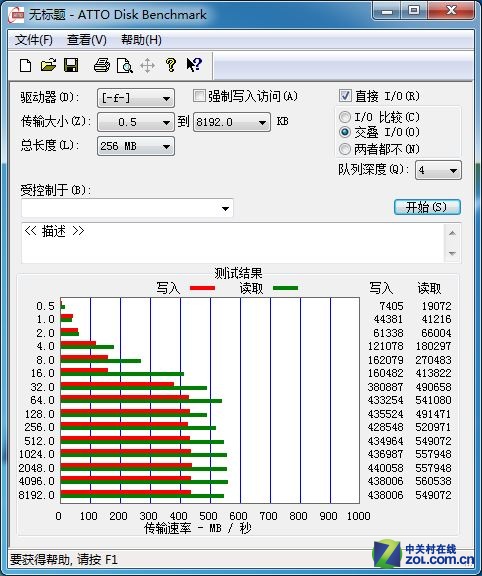Viewport: 482px width, 576px height.
Task: Click the 测试结果 results heading
Action: [238, 273]
